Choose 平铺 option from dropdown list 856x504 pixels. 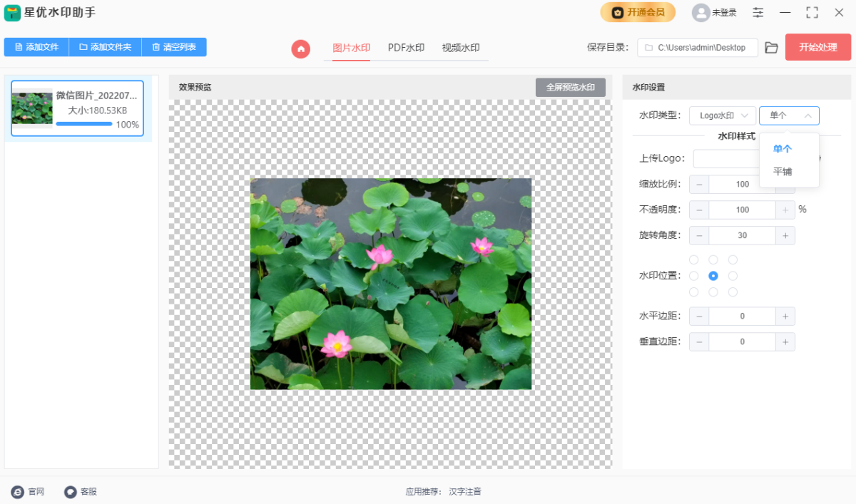pos(783,172)
